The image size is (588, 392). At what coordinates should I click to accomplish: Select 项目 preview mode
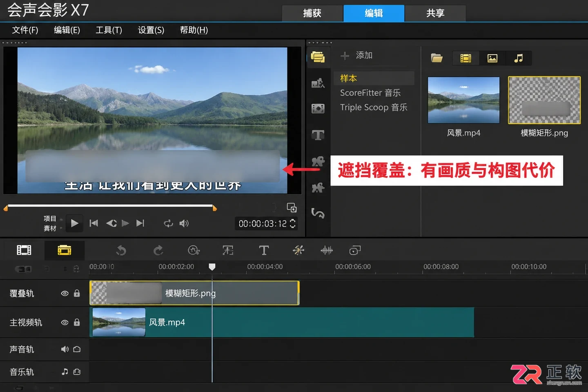tap(50, 218)
